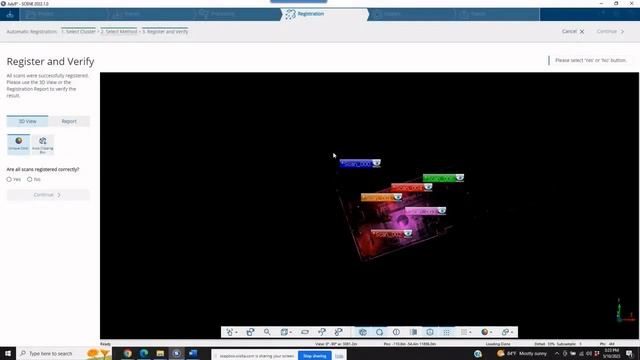Image resolution: width=640 pixels, height=360 pixels.
Task: Click the last icon in the 3D toolbar
Action: click(505, 332)
